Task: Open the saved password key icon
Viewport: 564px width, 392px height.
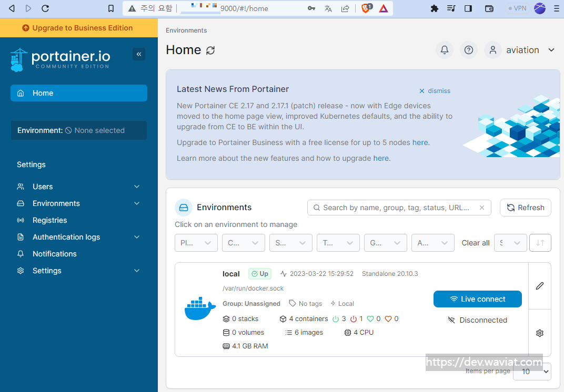Action: 311,8
